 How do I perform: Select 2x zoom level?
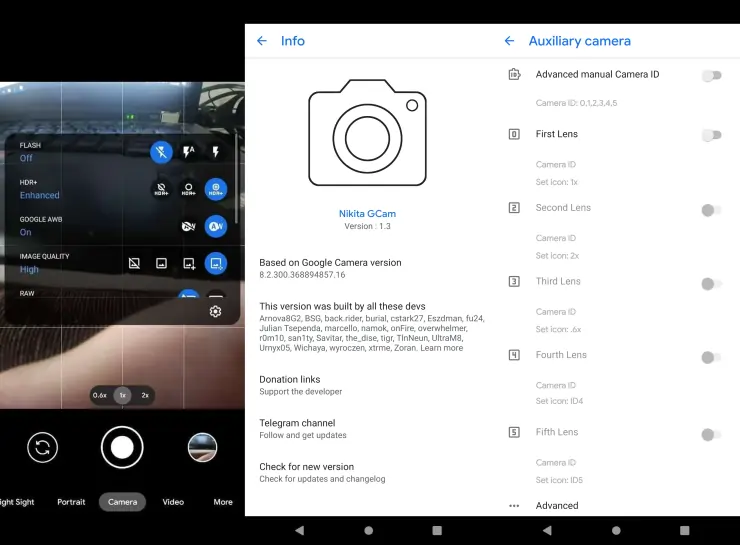tap(145, 395)
